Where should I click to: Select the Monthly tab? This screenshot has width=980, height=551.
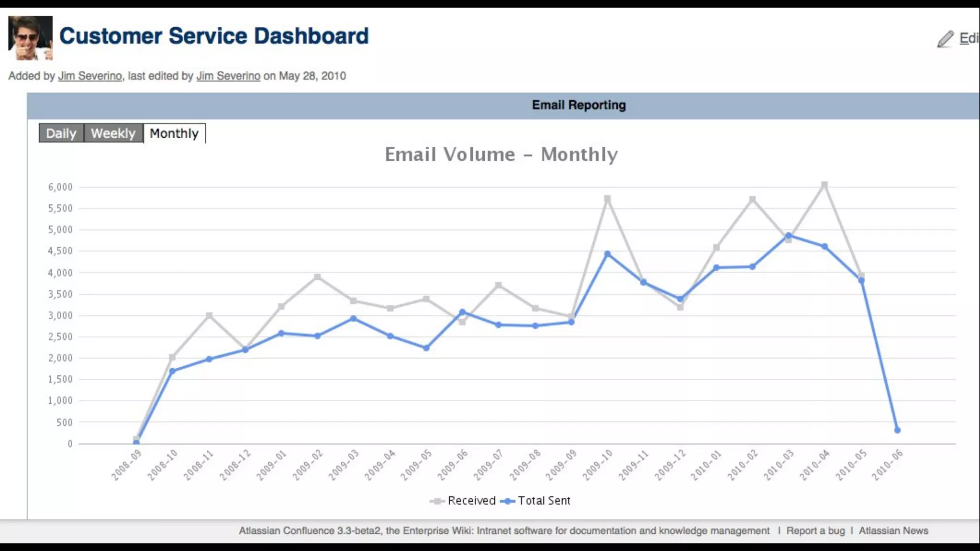coord(174,133)
